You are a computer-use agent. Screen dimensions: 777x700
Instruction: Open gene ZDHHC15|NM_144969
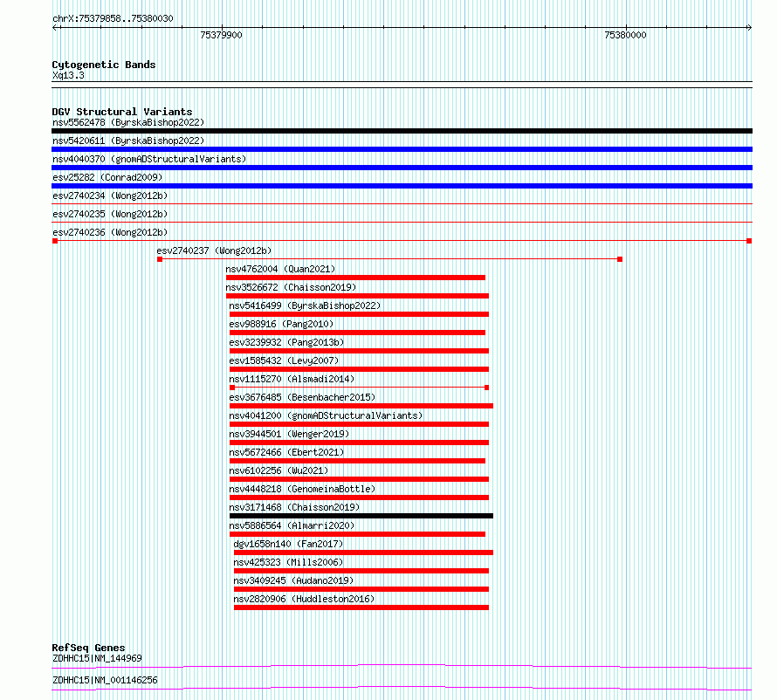pos(97,658)
